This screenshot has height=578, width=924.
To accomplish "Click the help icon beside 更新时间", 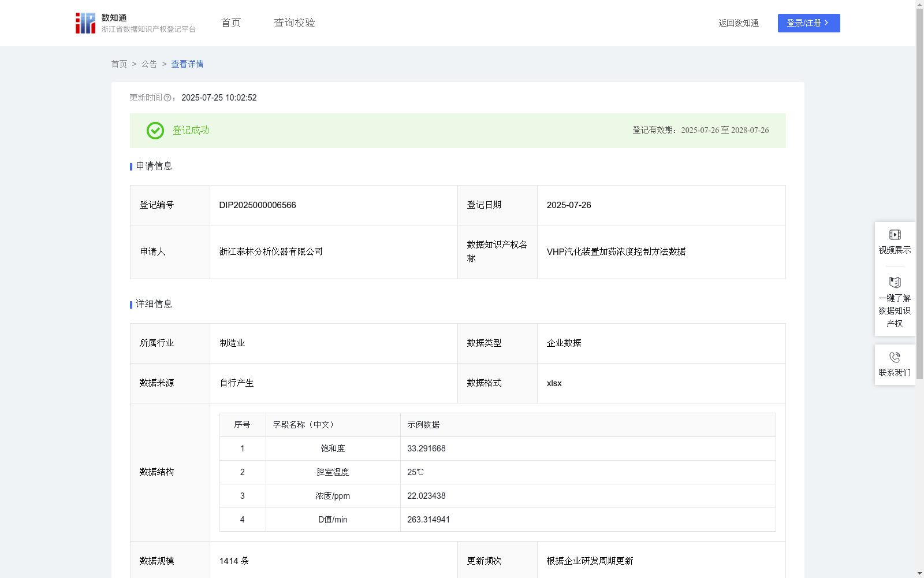I will [167, 98].
